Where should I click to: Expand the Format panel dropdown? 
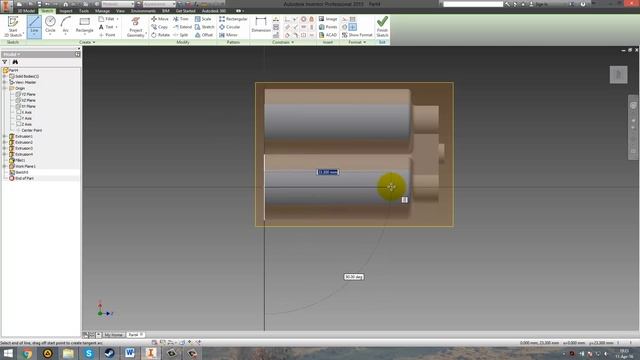(x=357, y=42)
